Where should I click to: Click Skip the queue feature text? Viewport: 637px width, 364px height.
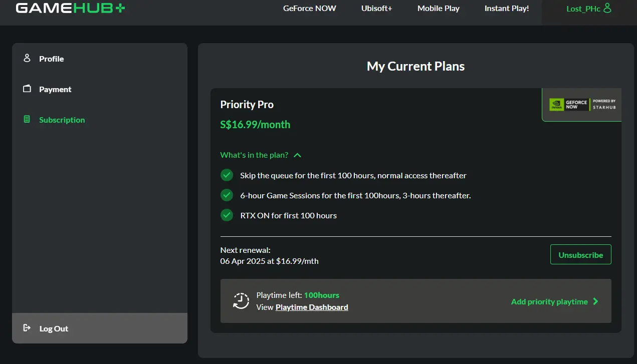click(353, 175)
